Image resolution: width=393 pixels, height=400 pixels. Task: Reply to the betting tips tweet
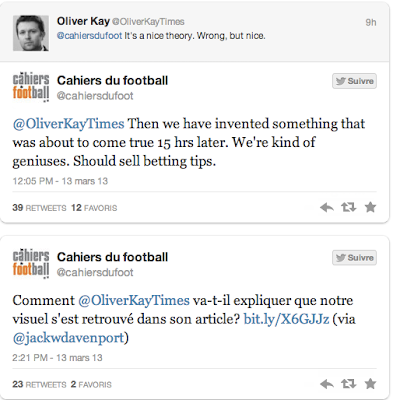[327, 208]
